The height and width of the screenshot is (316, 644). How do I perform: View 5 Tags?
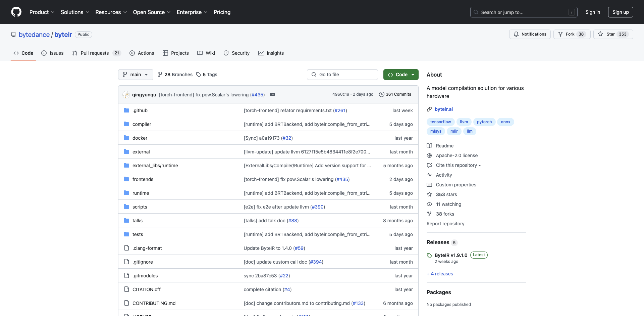pyautogui.click(x=207, y=75)
